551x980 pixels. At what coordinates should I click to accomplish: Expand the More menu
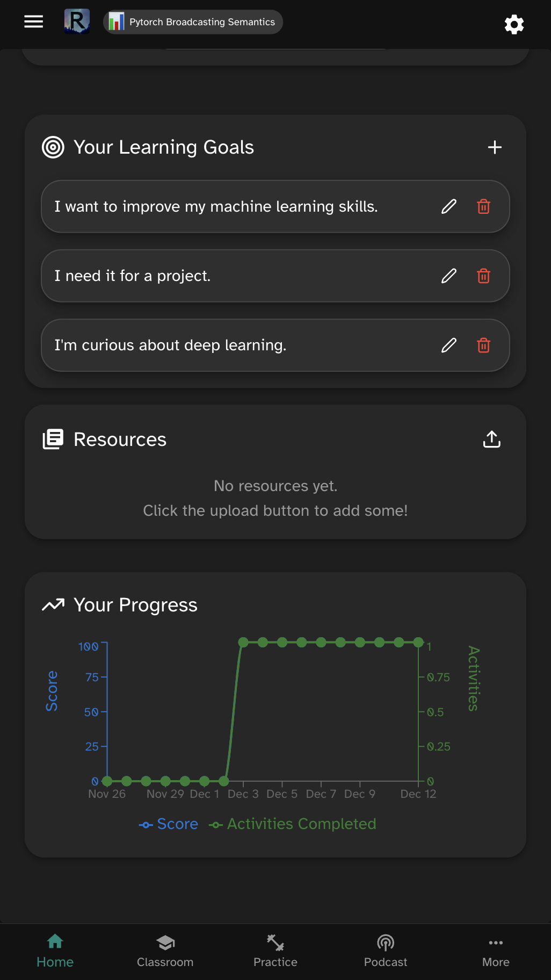pyautogui.click(x=496, y=950)
